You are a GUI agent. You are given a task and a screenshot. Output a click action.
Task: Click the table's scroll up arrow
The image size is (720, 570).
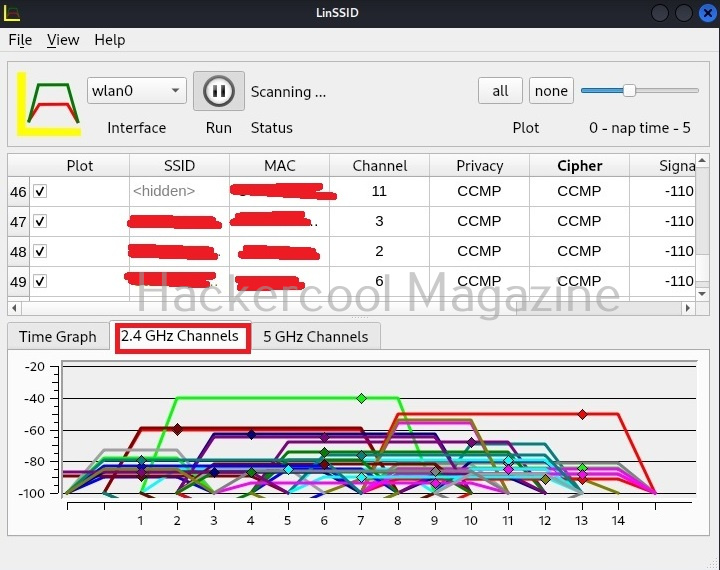(x=702, y=160)
